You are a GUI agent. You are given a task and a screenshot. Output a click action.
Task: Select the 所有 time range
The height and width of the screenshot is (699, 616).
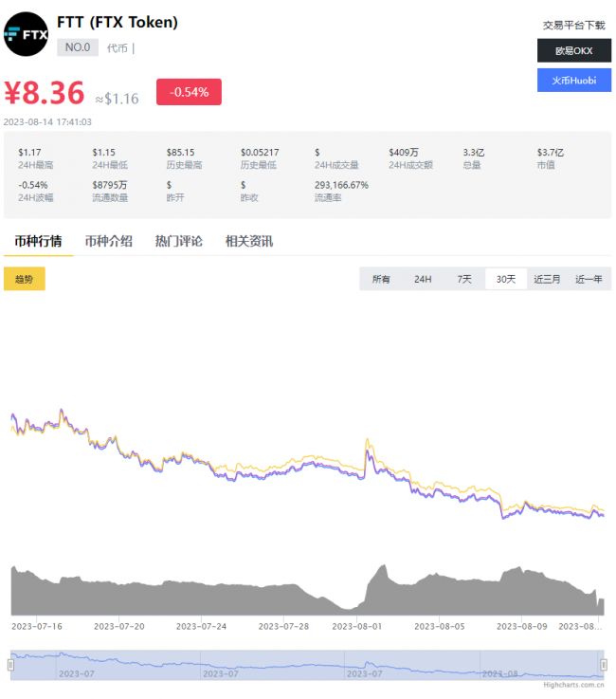coord(381,279)
